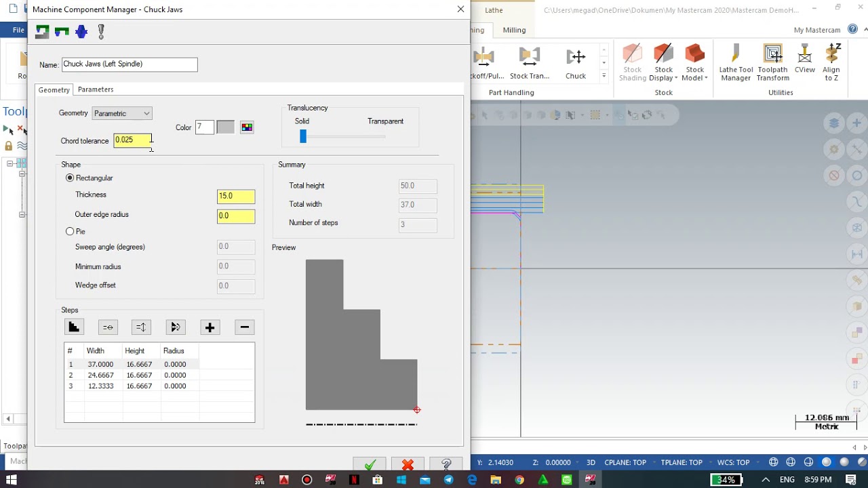Click the Stock Shading ribbon icon
868x488 pixels.
[632, 63]
